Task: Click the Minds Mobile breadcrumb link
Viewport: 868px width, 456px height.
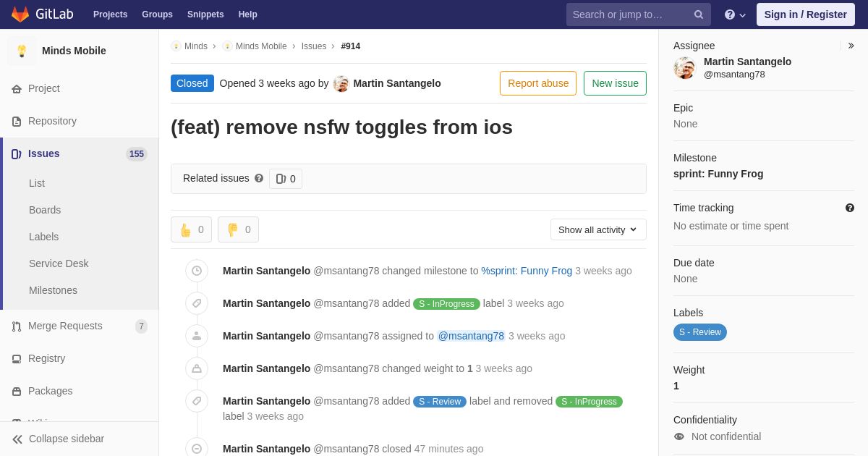Action: [x=261, y=46]
